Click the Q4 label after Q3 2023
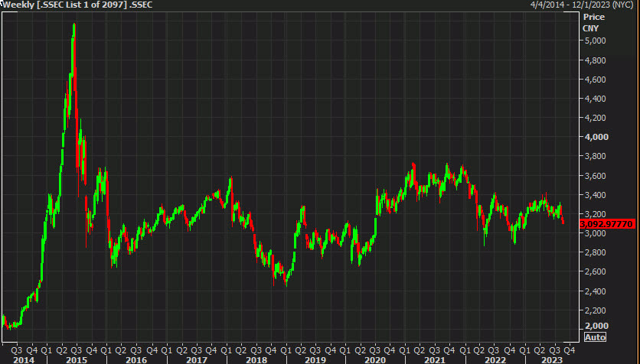 pyautogui.click(x=570, y=350)
